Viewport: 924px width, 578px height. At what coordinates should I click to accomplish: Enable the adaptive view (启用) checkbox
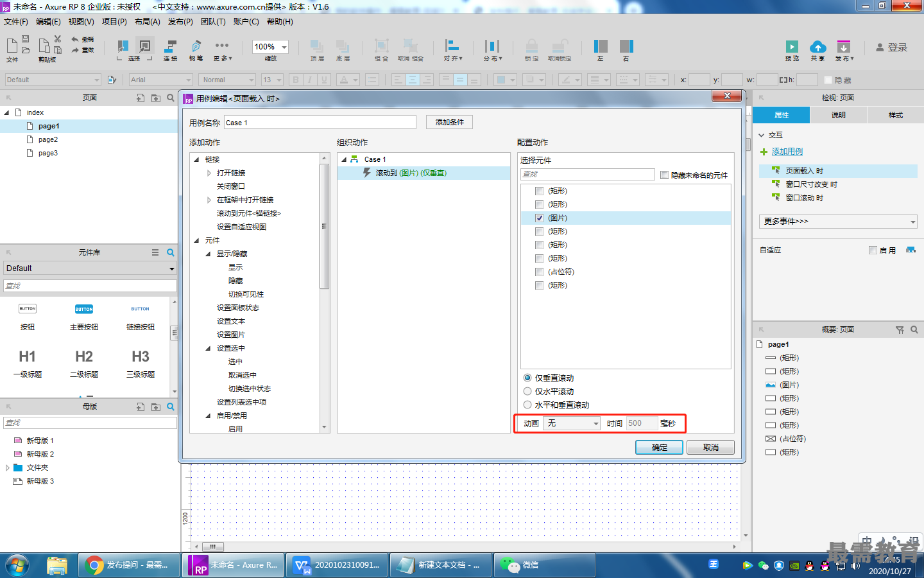[x=873, y=250]
